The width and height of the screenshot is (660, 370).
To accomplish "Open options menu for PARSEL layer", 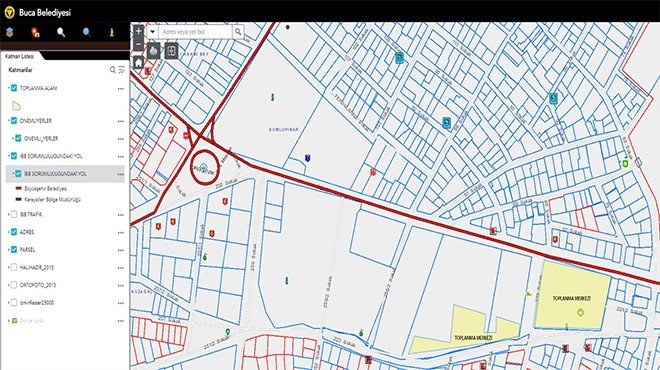I will pos(121,250).
